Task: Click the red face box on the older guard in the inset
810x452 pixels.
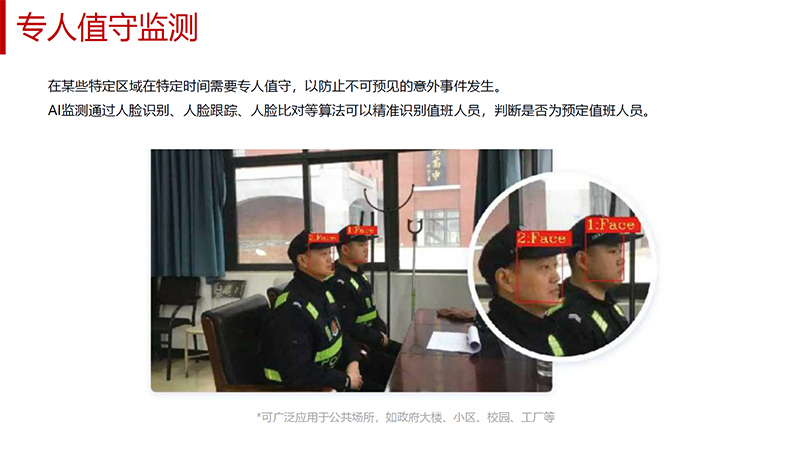Action: 540,273
